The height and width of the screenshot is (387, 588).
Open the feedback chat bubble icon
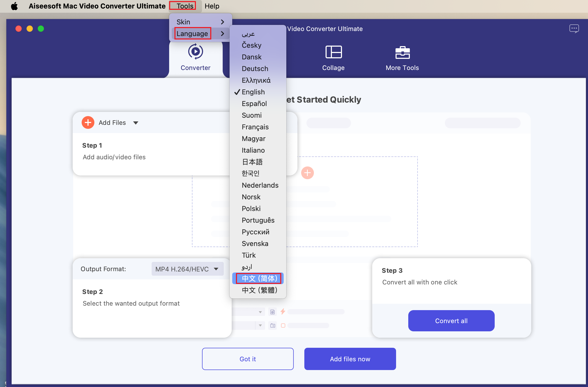point(574,29)
